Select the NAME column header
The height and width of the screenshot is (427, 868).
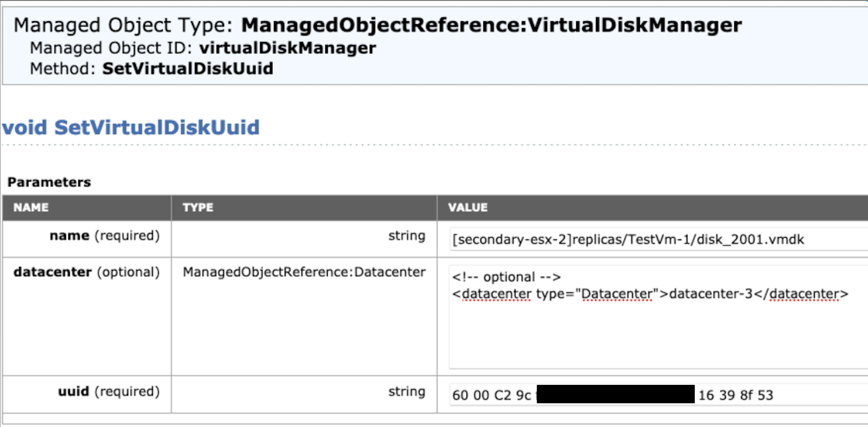pyautogui.click(x=31, y=208)
